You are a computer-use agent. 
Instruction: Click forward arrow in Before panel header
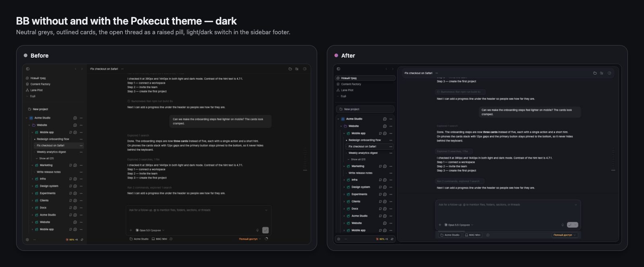82,69
